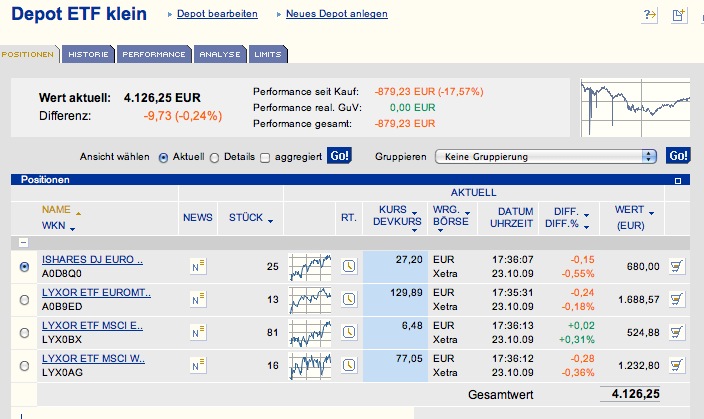Sort by WERT column arrow

(x=651, y=212)
